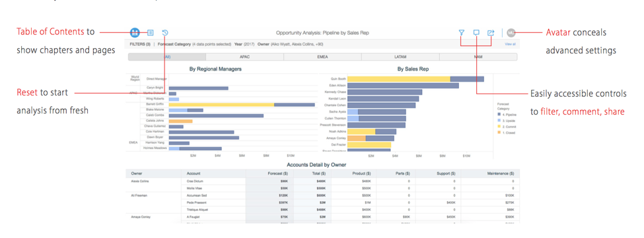Select Quin Booth's yellow Commit bar
This screenshot has height=238, width=644.
pos(399,79)
